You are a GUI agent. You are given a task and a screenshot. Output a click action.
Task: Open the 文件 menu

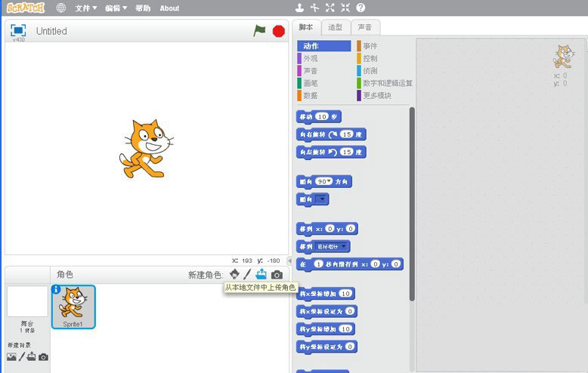point(86,8)
